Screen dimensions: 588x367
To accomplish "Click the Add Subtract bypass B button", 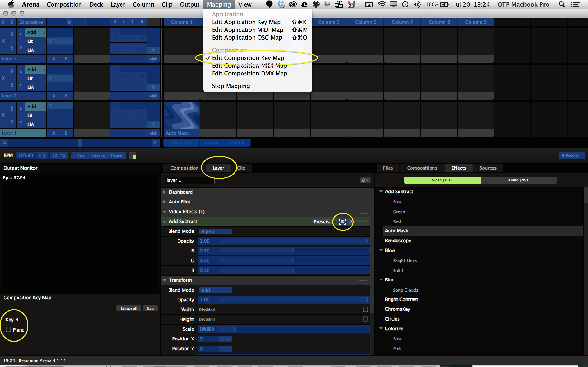I will (x=342, y=222).
